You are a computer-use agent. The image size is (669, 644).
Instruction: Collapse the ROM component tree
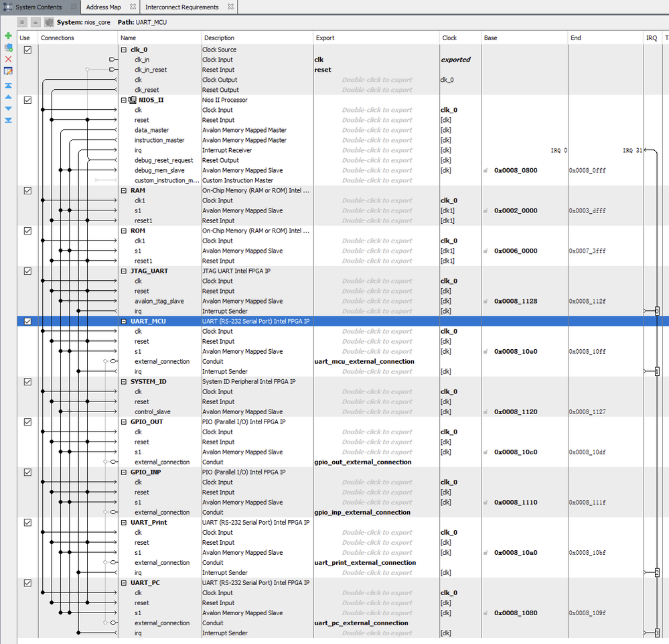124,231
